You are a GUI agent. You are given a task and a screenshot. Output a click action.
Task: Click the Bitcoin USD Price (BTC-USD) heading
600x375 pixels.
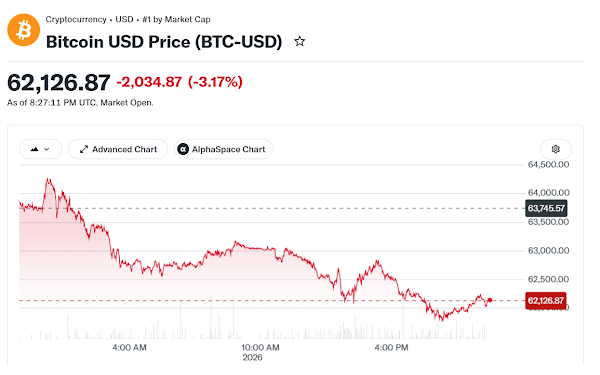(x=164, y=42)
